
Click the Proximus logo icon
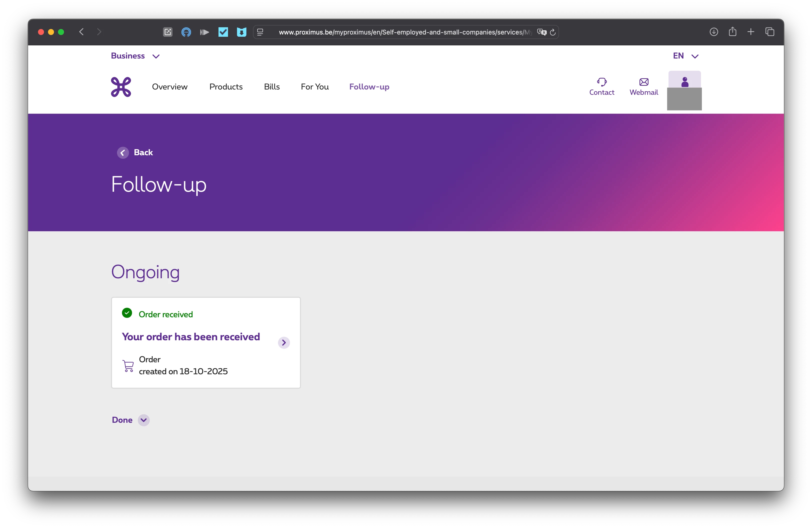coord(121,87)
